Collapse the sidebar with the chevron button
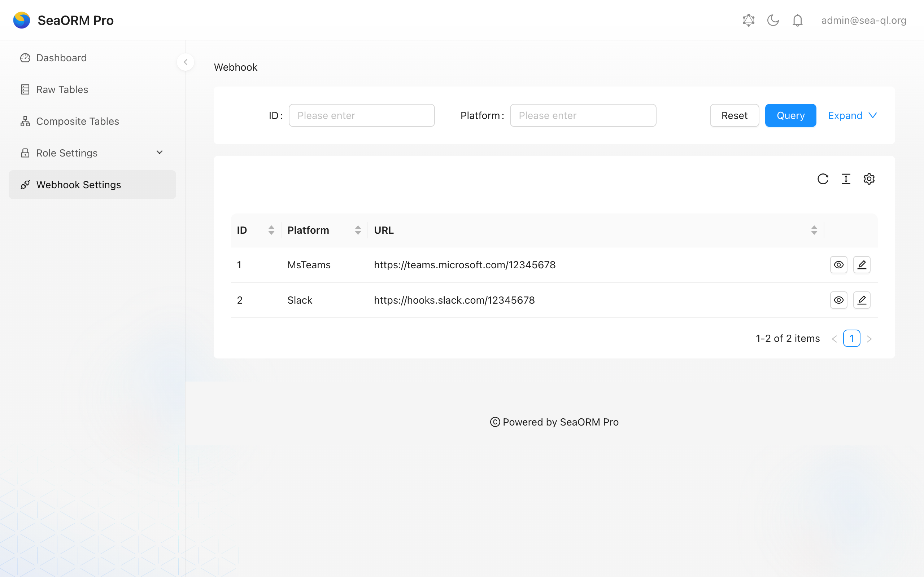This screenshot has width=924, height=577. 186,62
